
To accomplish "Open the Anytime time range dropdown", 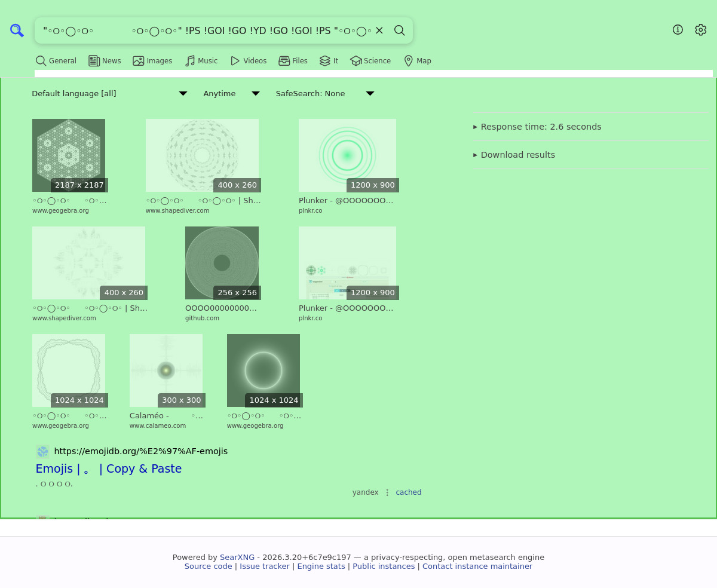I will [x=231, y=94].
